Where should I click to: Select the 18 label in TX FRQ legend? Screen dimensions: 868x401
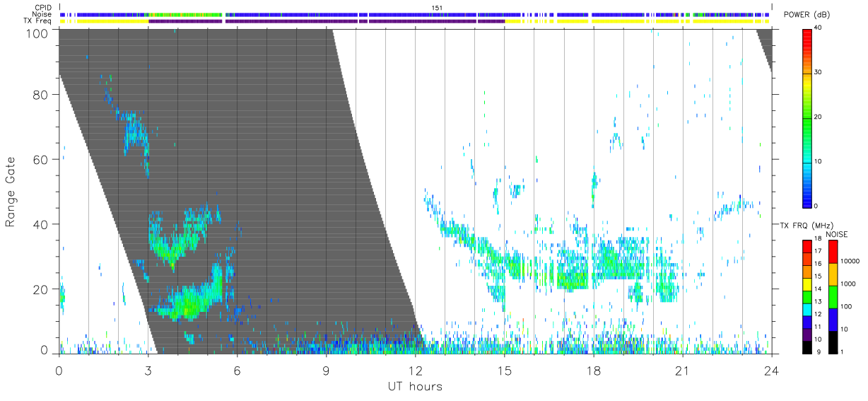coord(818,240)
